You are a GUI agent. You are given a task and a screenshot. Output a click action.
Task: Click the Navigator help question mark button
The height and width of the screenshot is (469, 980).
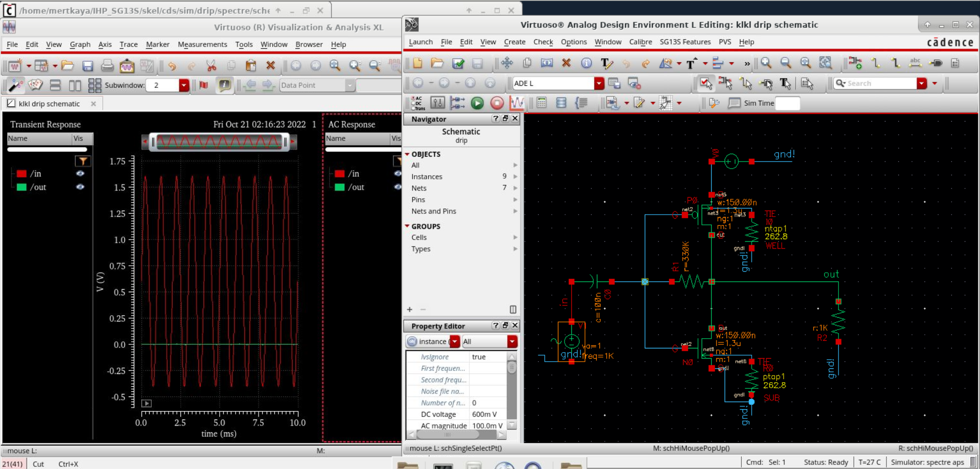495,119
